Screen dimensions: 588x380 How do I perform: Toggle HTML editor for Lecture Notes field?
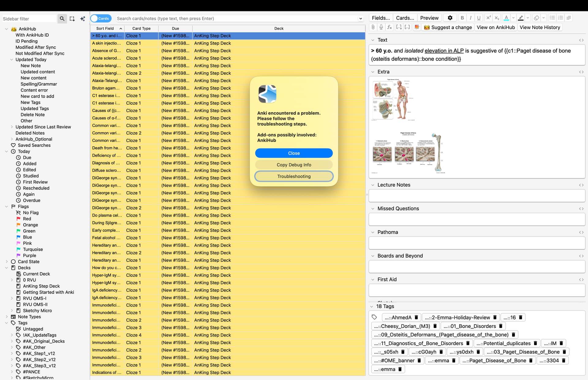tap(581, 185)
